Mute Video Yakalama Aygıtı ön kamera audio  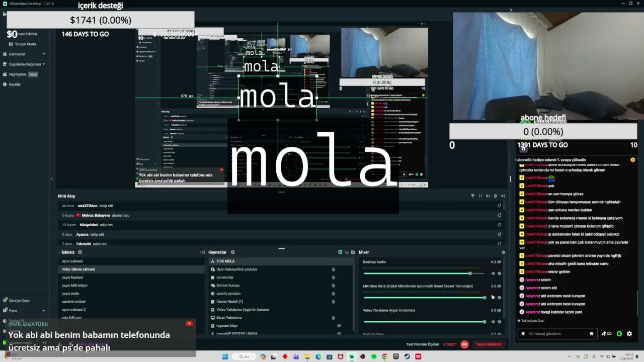pyautogui.click(x=493, y=322)
